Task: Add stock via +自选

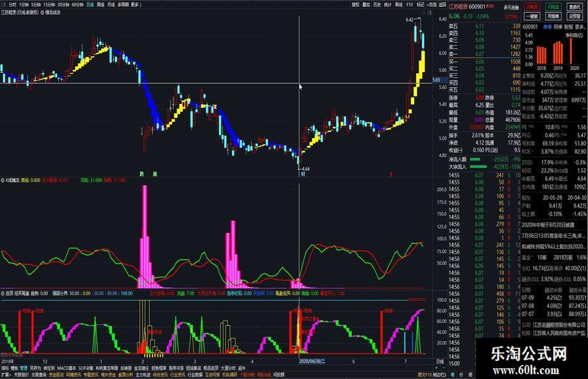Action: [432, 4]
